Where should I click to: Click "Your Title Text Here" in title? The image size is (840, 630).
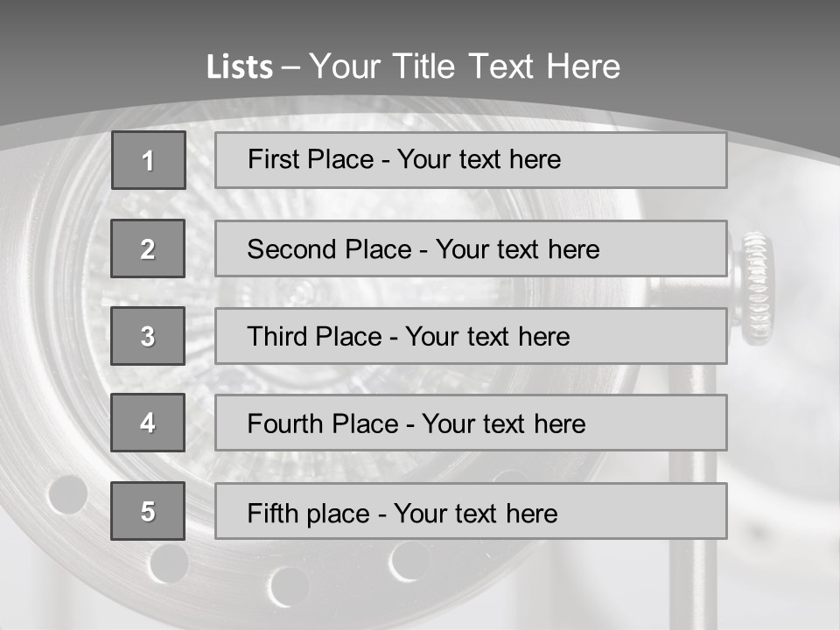pyautogui.click(x=465, y=66)
